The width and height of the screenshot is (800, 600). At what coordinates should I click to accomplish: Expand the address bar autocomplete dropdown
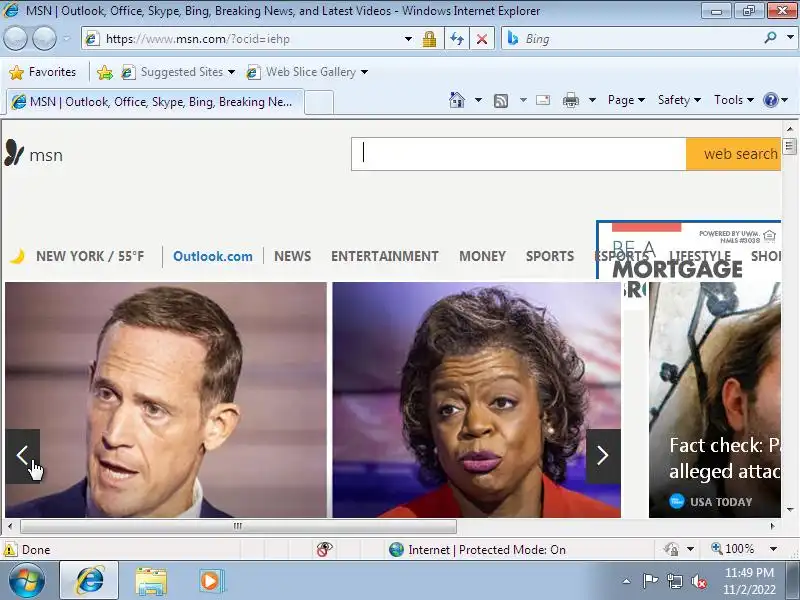pos(408,39)
